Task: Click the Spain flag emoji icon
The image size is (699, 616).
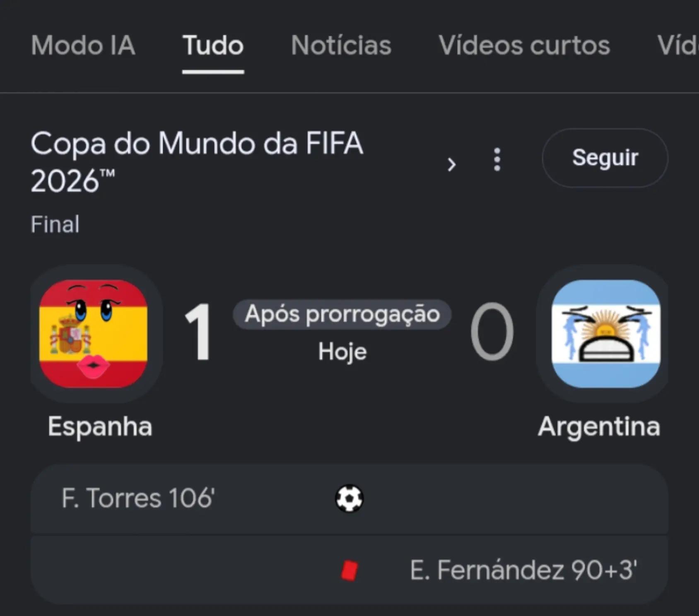Action: coord(93,334)
